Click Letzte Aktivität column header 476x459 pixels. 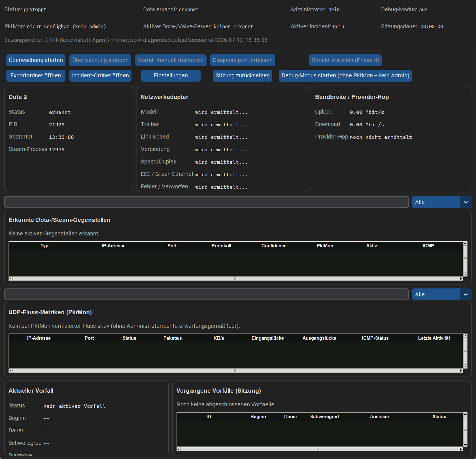point(434,338)
